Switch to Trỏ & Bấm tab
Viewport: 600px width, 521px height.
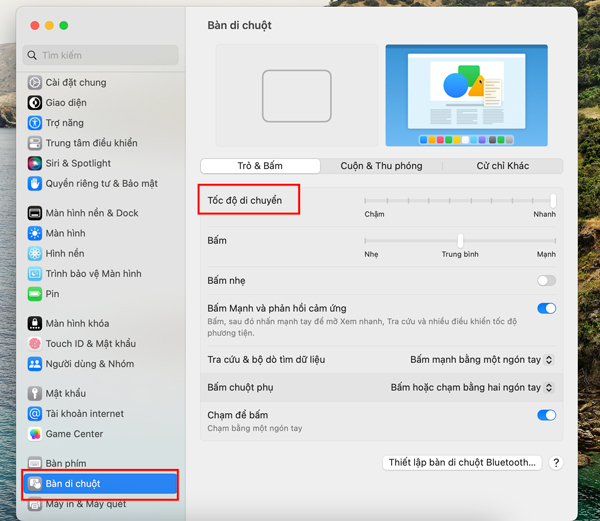pos(260,166)
